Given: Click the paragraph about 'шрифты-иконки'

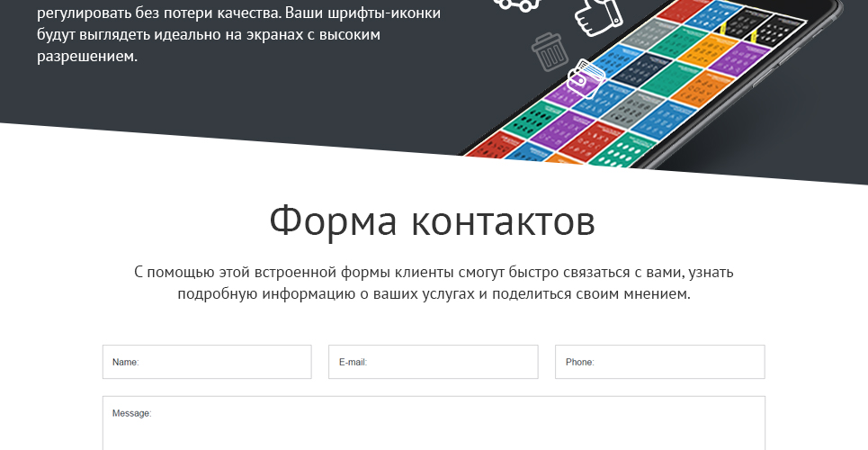Looking at the screenshot, I should [x=238, y=33].
